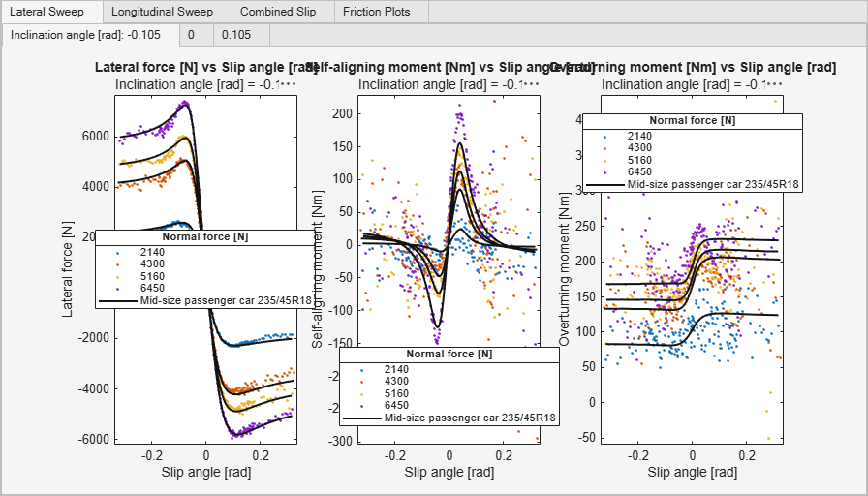Viewport: 868px width, 496px height.
Task: Click the Overturning moment [Nm] y-axis label
Action: (x=564, y=269)
